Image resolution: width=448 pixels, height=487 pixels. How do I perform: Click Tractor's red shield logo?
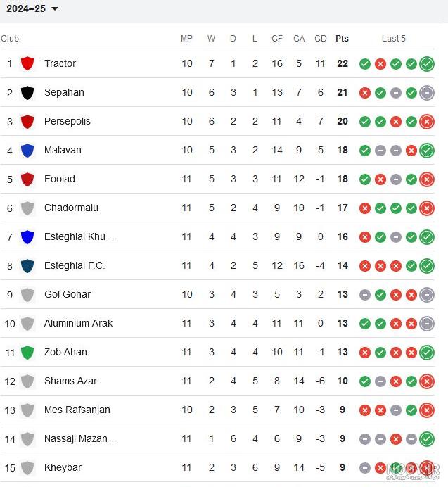tap(27, 63)
